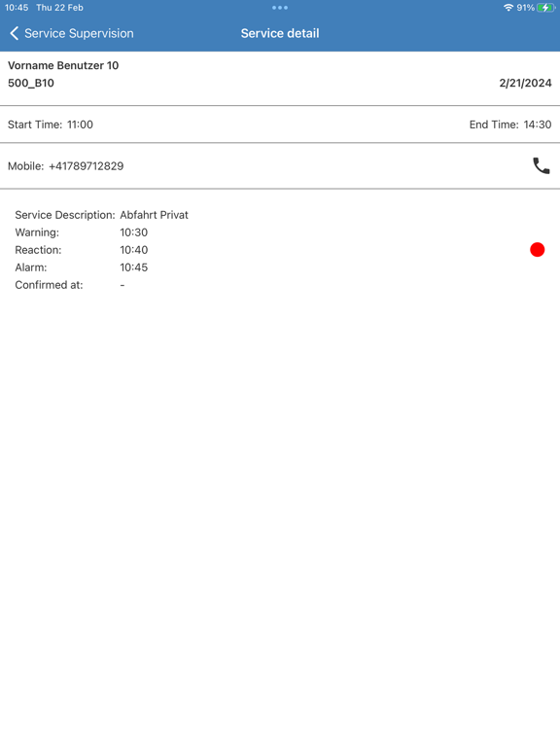
Task: Click End Time value 14:30
Action: coord(538,124)
